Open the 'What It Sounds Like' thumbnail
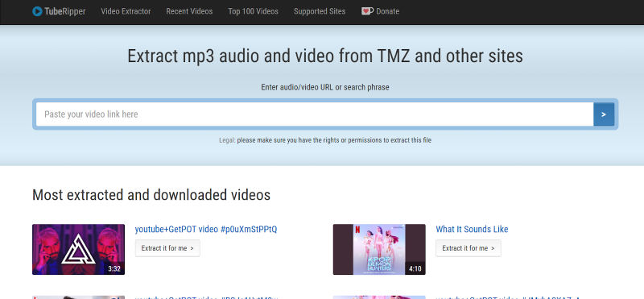This screenshot has width=644, height=299. 379,249
